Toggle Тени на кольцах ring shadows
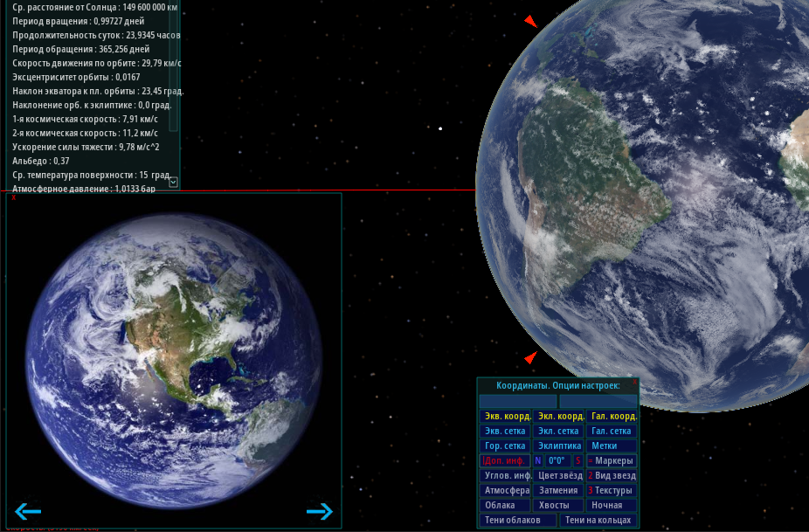 pos(598,520)
